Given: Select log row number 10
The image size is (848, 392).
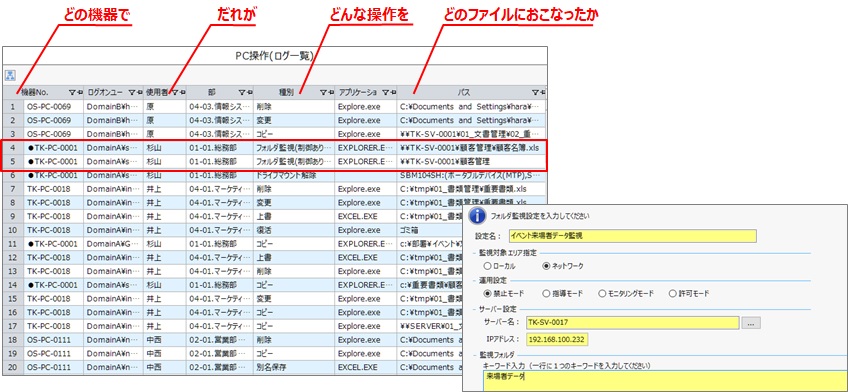Looking at the screenshot, I should tap(12, 230).
